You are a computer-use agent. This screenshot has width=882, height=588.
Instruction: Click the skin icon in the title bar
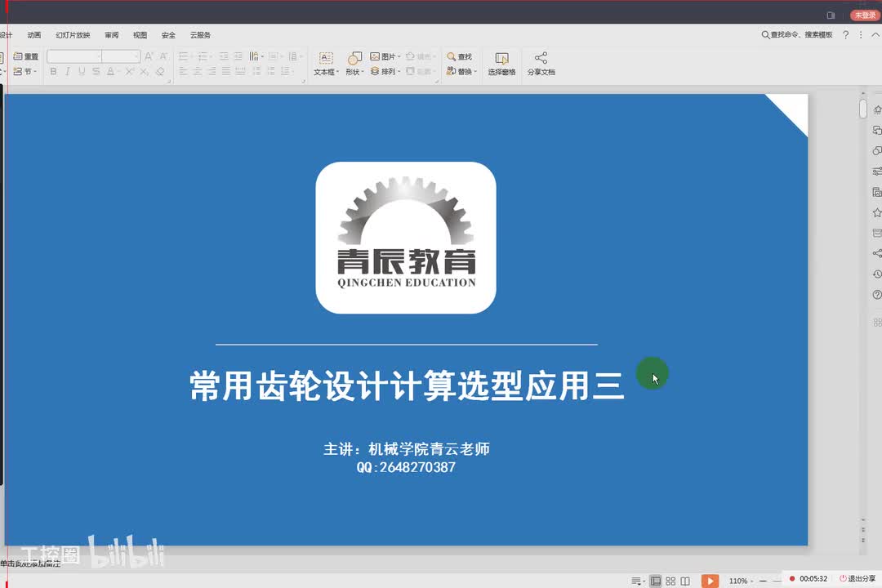click(831, 16)
